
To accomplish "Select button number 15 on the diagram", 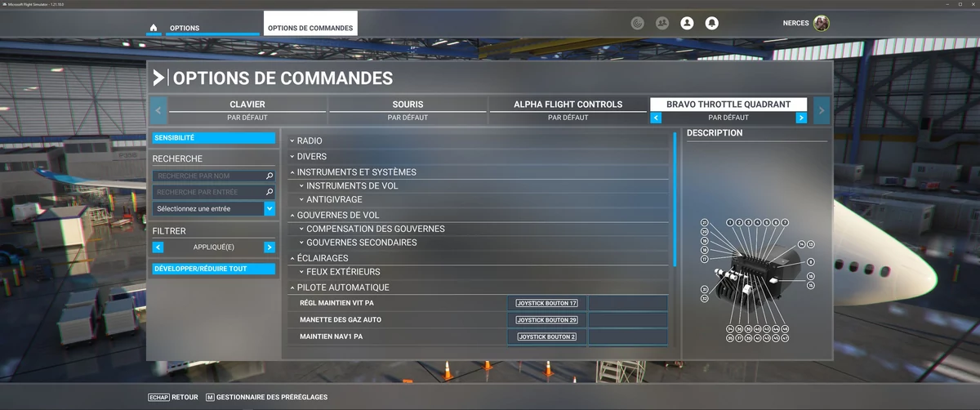I will click(811, 286).
